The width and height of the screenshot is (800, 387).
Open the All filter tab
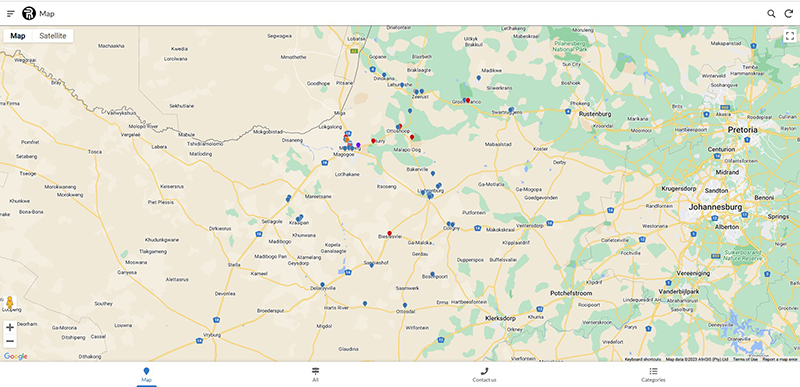315,375
